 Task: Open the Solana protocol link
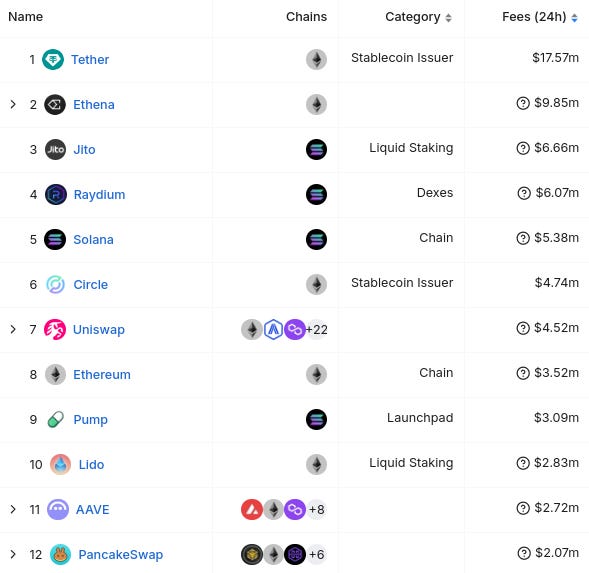93,240
